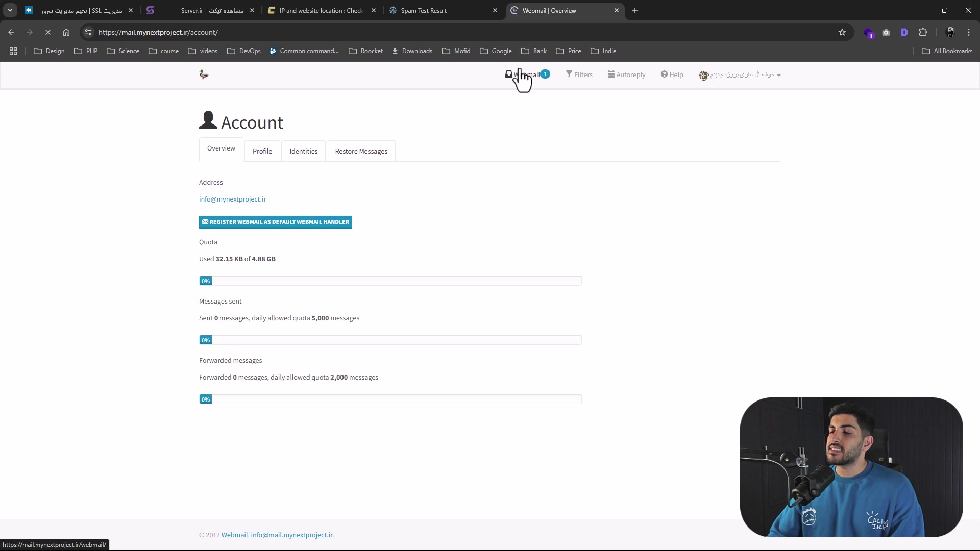Open the browser extensions puzzle icon
980x551 pixels.
tap(923, 32)
